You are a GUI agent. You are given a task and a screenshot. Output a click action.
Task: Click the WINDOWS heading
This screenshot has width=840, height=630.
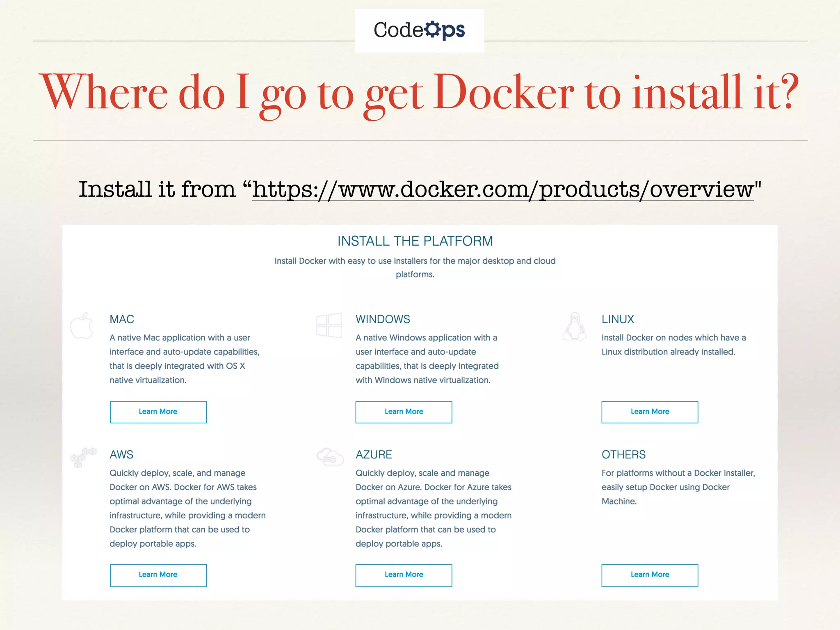(383, 319)
